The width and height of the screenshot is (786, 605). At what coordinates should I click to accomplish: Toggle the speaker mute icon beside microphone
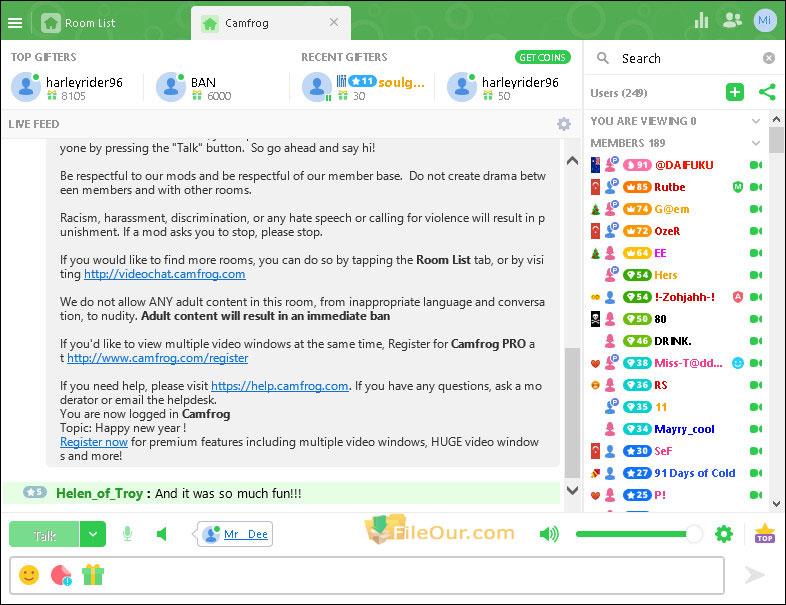point(161,534)
